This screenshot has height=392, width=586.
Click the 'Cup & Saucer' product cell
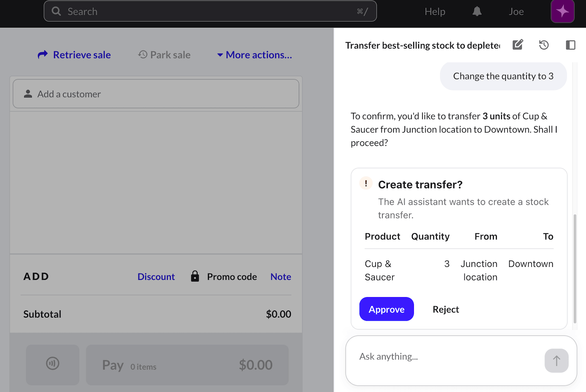click(380, 270)
